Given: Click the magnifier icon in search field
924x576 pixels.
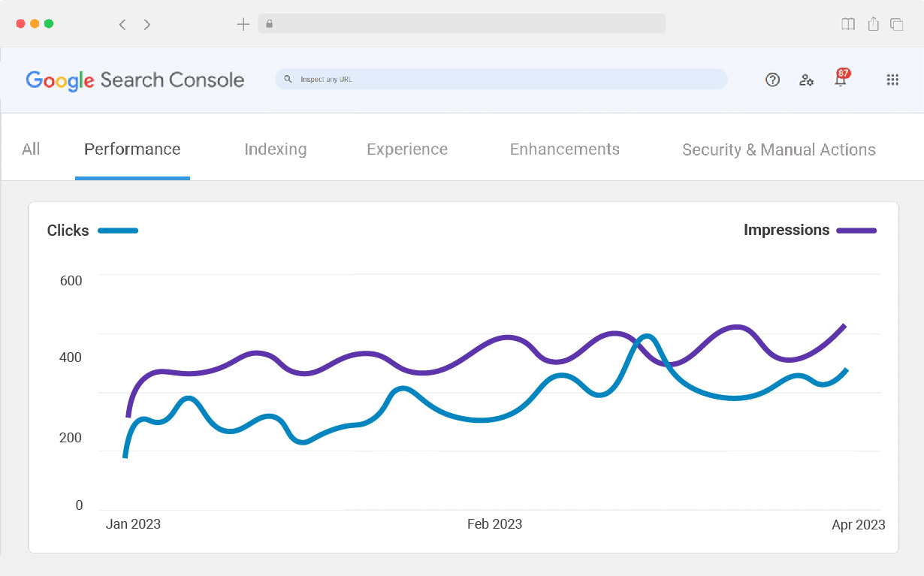Looking at the screenshot, I should pyautogui.click(x=288, y=79).
